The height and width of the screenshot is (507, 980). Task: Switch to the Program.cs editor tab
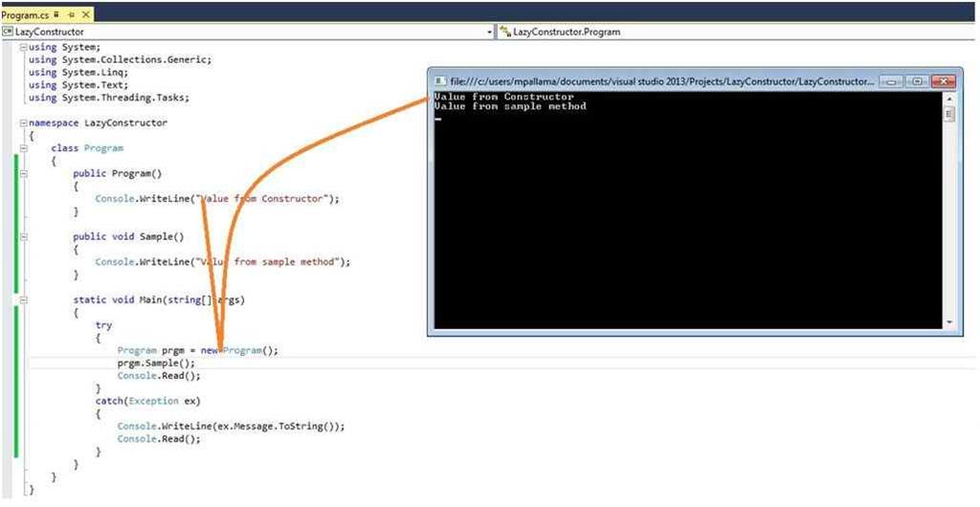click(27, 13)
